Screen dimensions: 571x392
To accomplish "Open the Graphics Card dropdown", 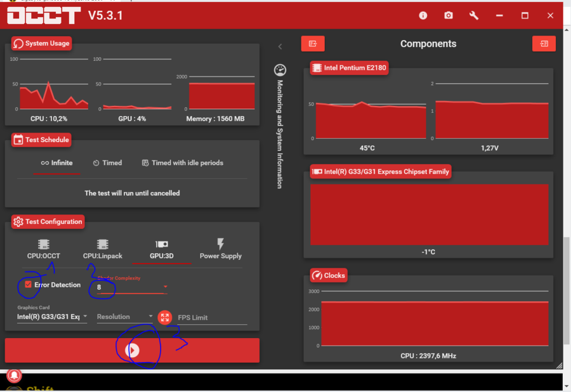I will coord(52,317).
